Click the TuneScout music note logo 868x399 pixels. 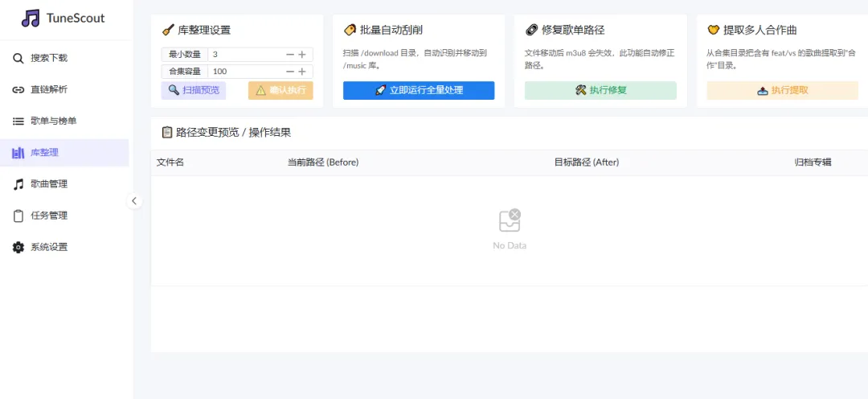coord(31,19)
